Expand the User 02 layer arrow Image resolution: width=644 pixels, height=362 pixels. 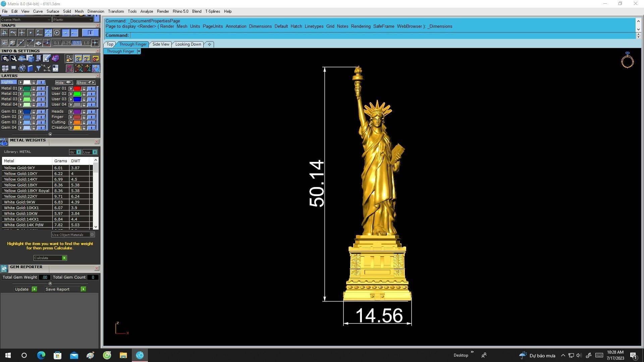coord(71,94)
